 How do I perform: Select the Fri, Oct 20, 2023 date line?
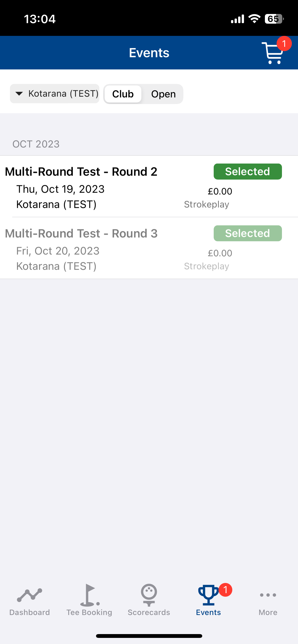tap(58, 251)
